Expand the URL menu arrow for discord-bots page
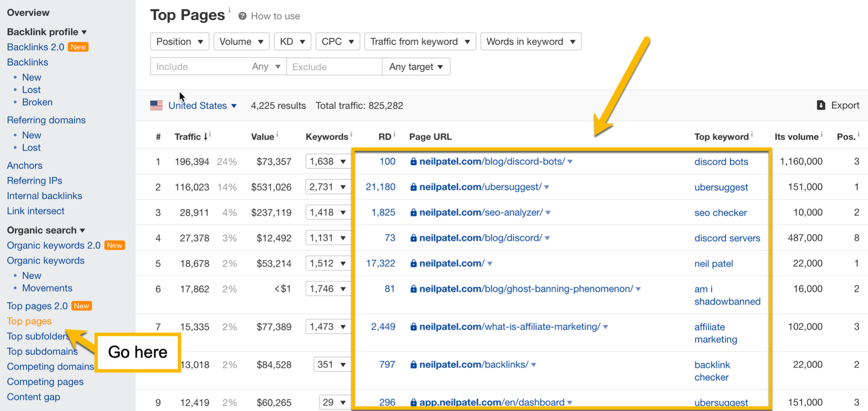Viewport: 868px width, 411px height. (570, 162)
